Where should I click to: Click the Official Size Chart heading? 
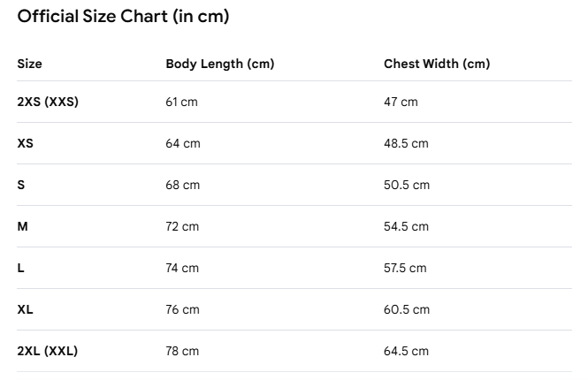[123, 17]
